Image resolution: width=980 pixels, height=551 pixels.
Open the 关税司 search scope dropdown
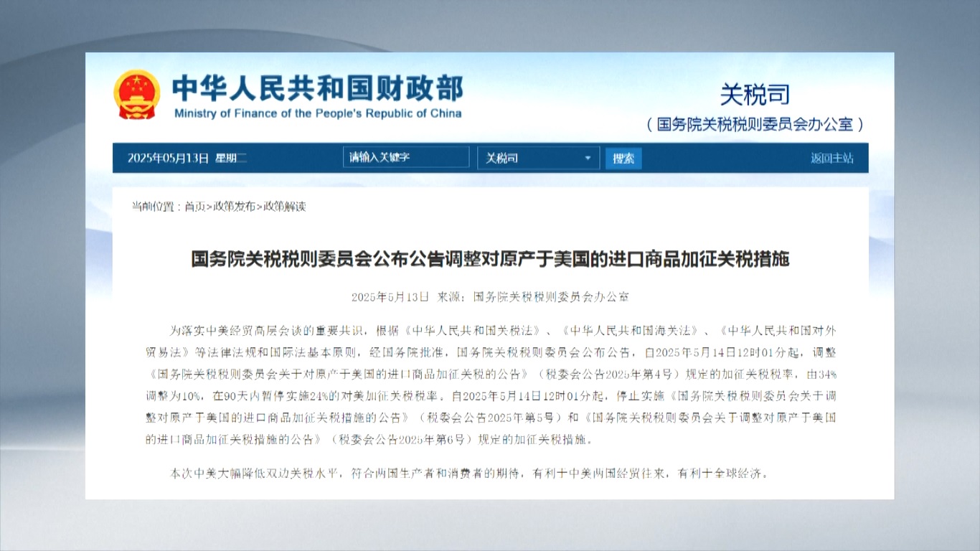tap(538, 158)
